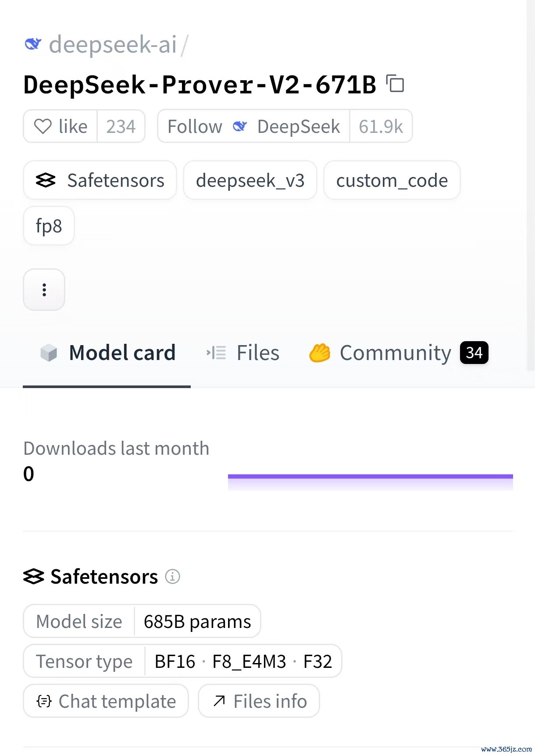This screenshot has width=535, height=756.
Task: Click the Community waving hand icon
Action: tap(320, 353)
